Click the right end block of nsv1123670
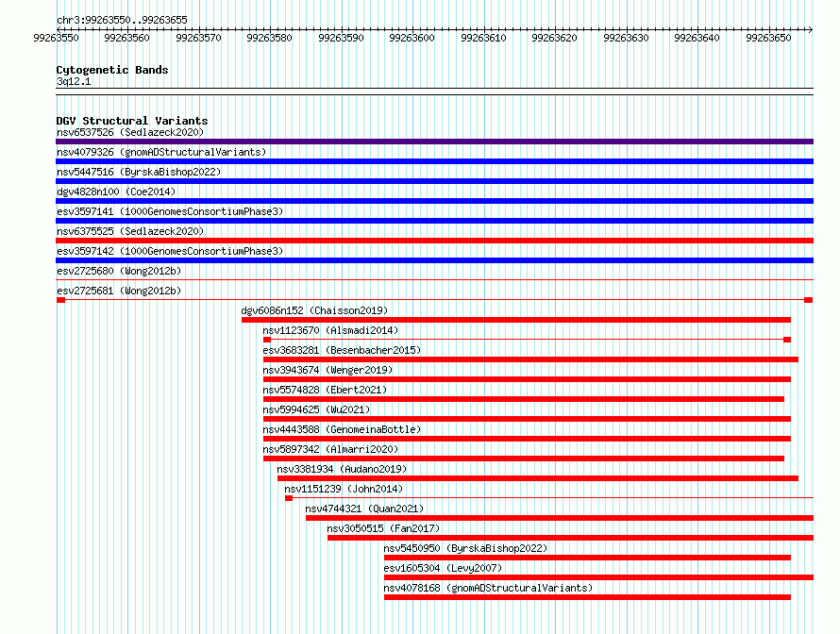 787,340
